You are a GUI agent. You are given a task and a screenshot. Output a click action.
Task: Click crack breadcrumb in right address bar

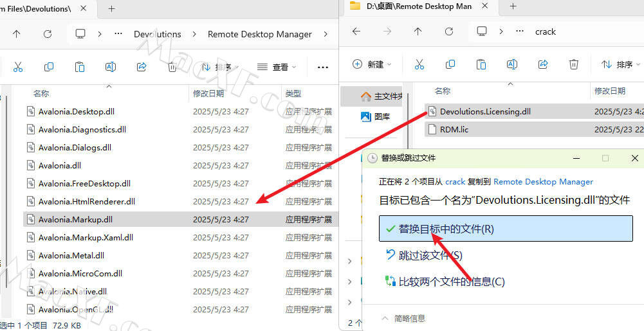pos(546,32)
